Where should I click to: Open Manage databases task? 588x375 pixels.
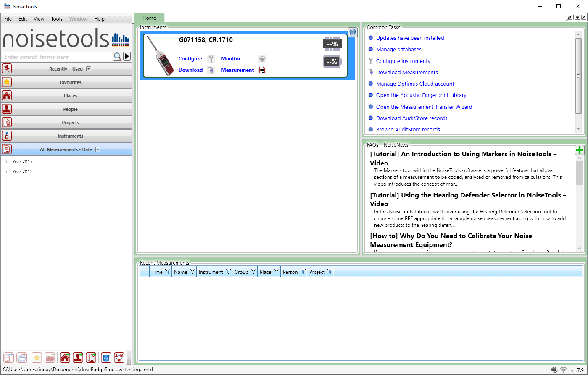coord(399,49)
